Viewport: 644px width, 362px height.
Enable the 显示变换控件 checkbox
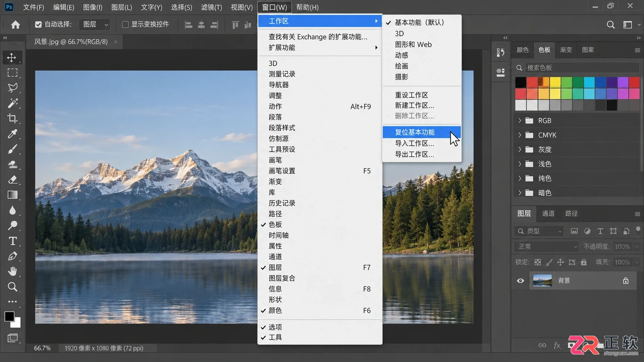(125, 25)
